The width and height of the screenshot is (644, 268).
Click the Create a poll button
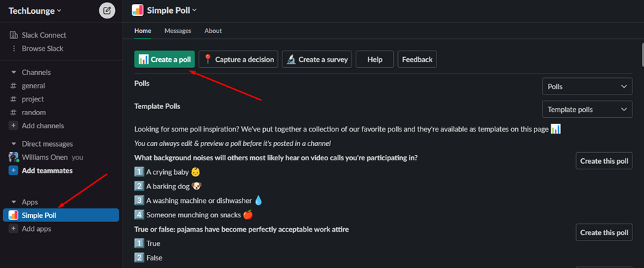(164, 59)
